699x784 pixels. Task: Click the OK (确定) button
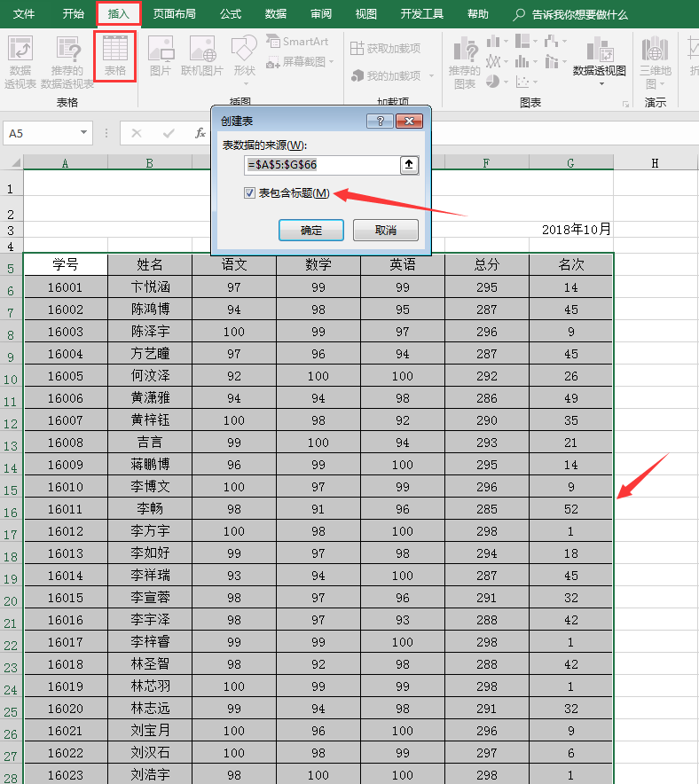point(311,230)
